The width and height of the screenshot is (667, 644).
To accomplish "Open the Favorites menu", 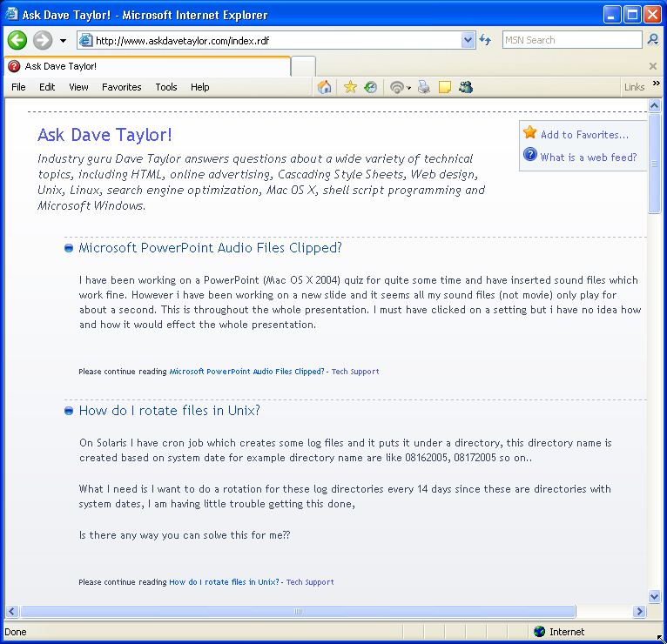I will tap(122, 87).
